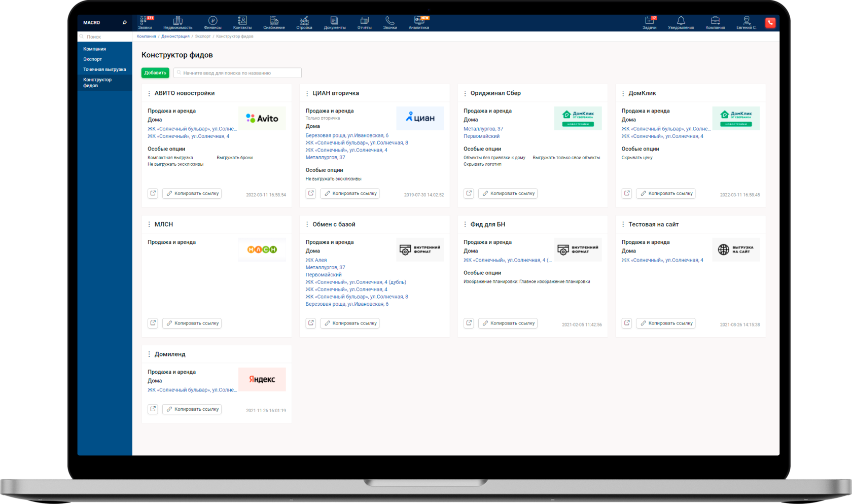This screenshot has height=504, width=852.
Task: Copy link for Фид для БН feed
Action: click(508, 323)
